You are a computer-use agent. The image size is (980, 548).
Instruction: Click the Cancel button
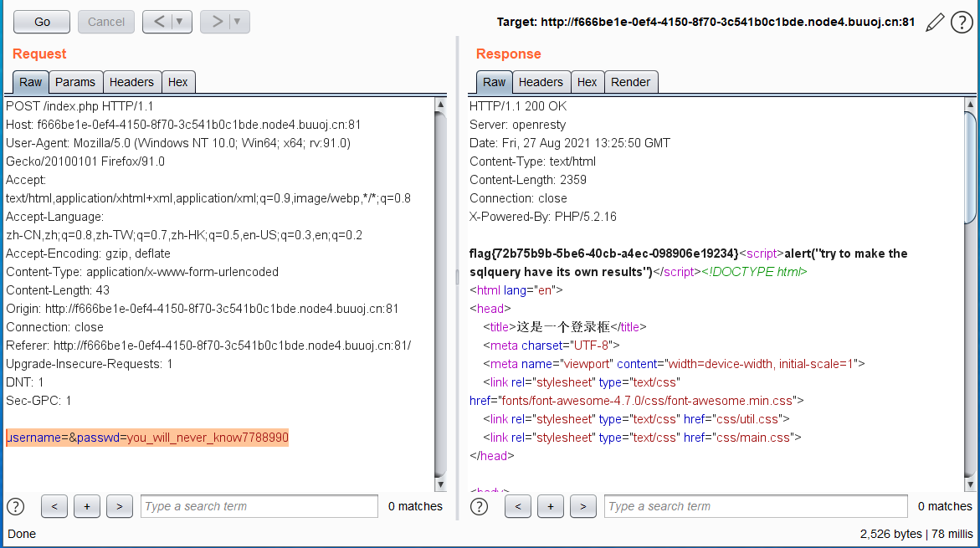click(x=106, y=22)
